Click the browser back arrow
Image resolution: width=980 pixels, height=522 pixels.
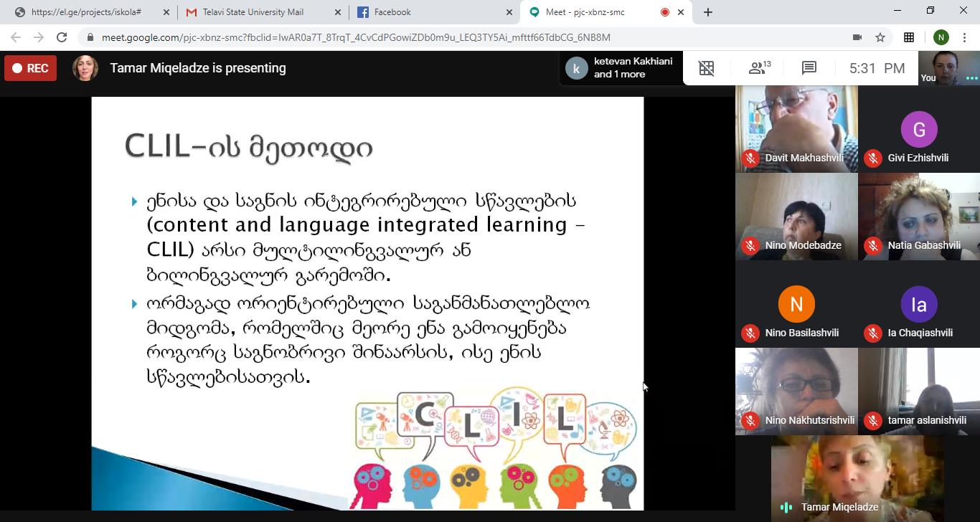click(x=16, y=37)
